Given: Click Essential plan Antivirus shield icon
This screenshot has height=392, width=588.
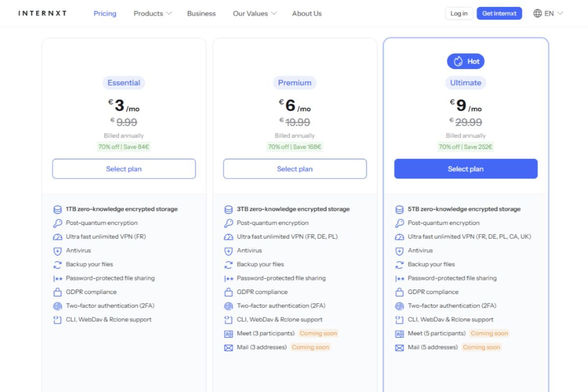Looking at the screenshot, I should (58, 251).
